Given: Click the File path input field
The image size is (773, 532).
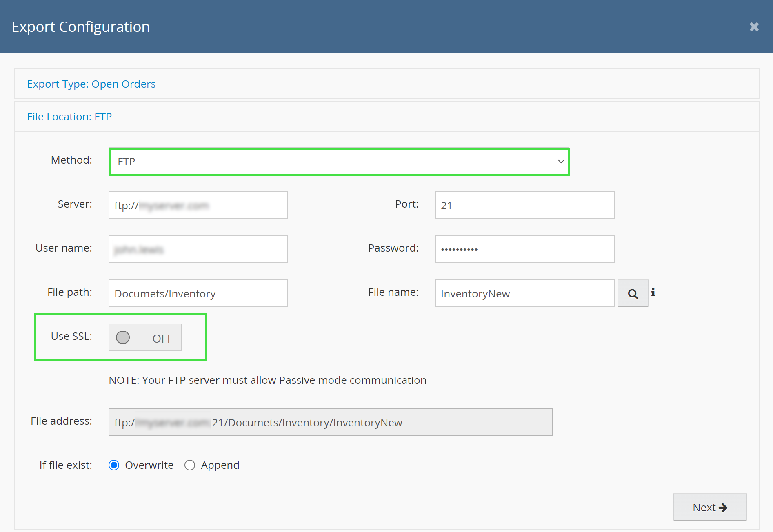Looking at the screenshot, I should click(x=198, y=293).
